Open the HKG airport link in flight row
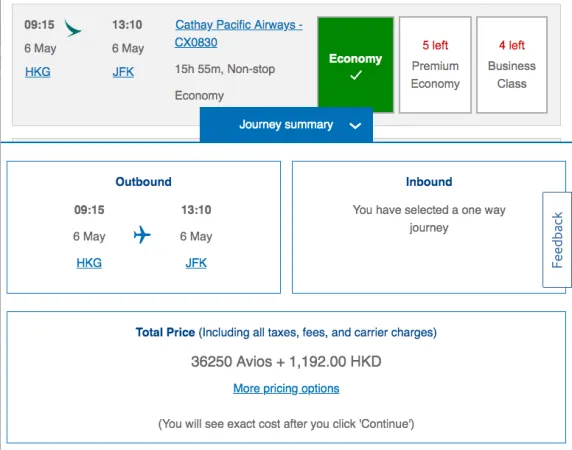 pyautogui.click(x=38, y=72)
